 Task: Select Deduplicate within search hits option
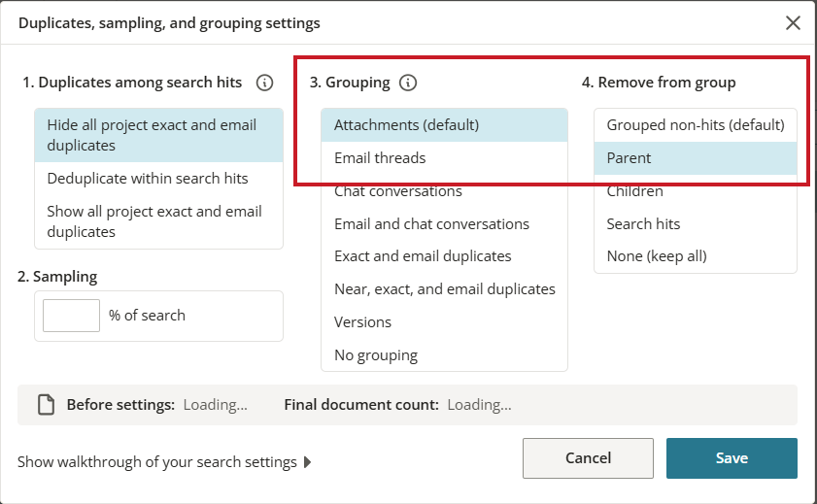[x=159, y=179]
